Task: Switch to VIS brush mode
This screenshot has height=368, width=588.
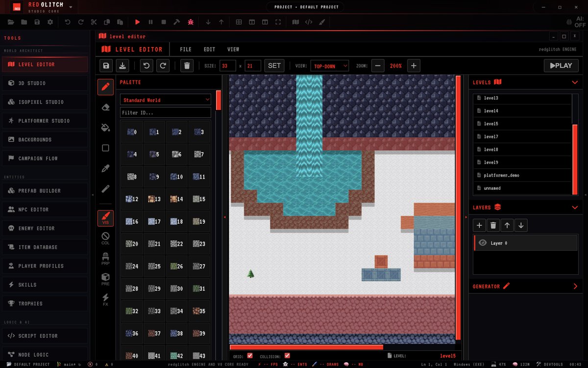Action: [105, 218]
